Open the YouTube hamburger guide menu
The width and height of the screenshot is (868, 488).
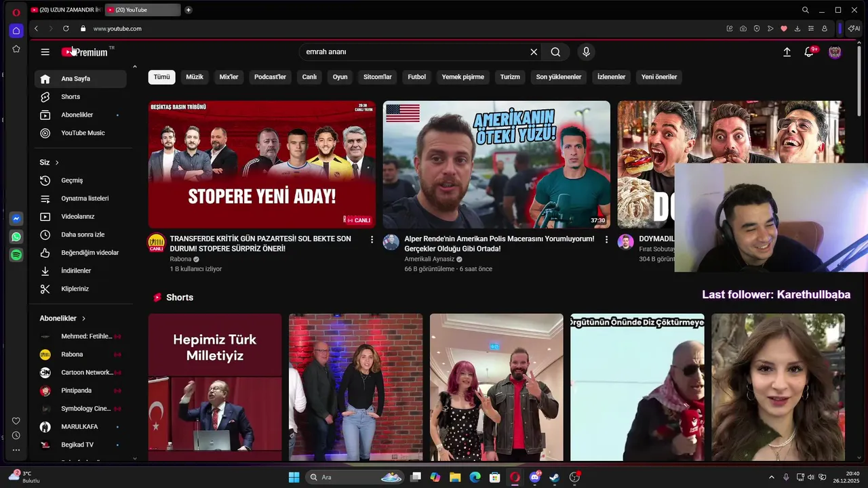tap(45, 52)
